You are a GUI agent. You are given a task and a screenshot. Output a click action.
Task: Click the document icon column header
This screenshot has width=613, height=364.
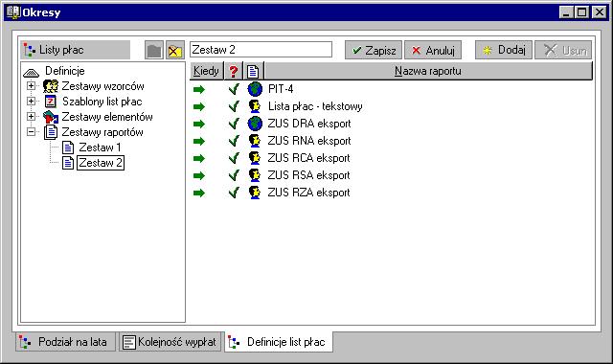(x=253, y=71)
